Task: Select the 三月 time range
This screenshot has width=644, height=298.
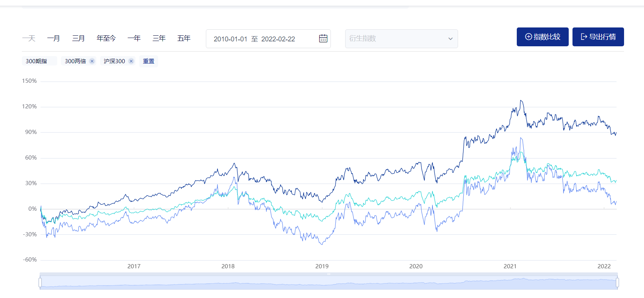Action: [78, 38]
